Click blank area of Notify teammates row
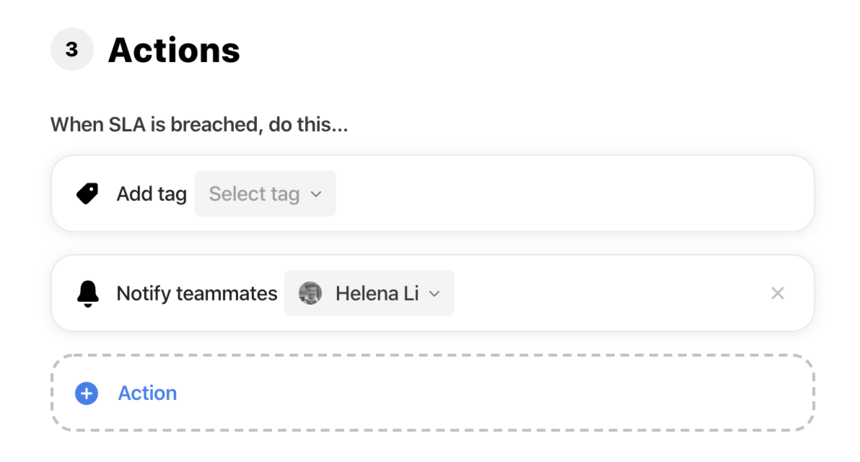Viewport: 860px width, 462px height. (609, 294)
